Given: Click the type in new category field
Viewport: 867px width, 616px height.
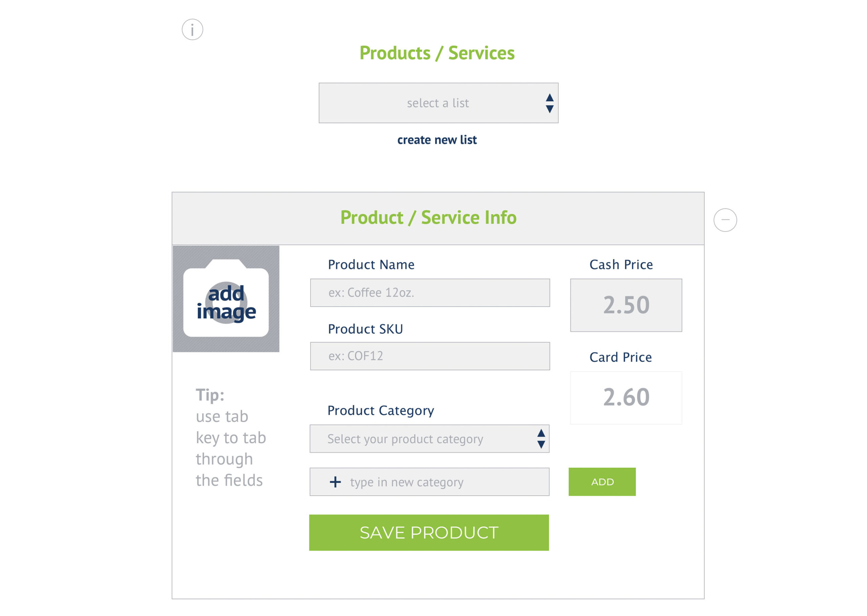Looking at the screenshot, I should [x=429, y=482].
